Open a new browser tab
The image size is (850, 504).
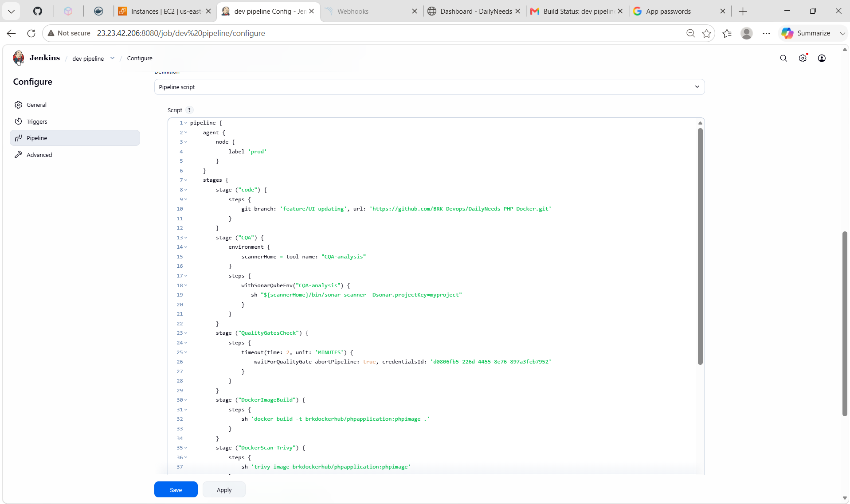pos(743,11)
